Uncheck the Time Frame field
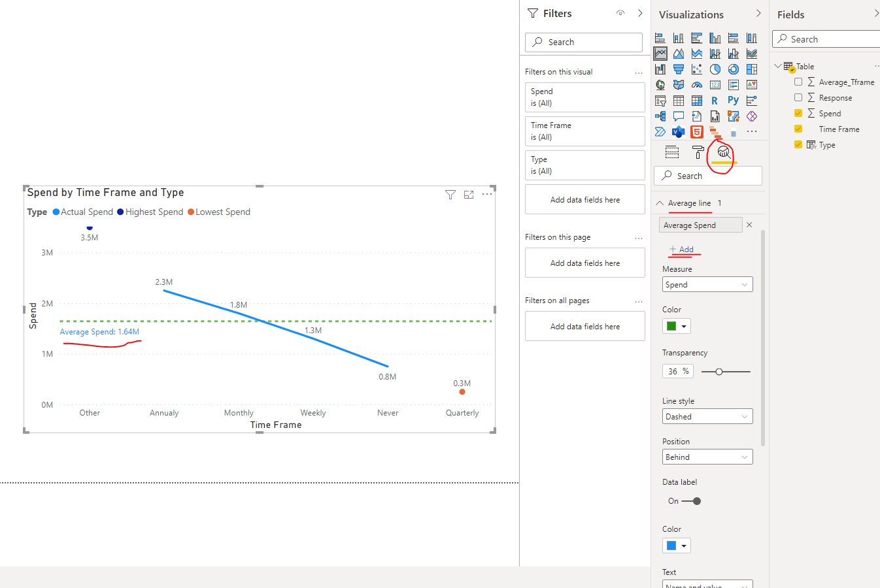Screen dimensions: 880x588 click(x=798, y=129)
